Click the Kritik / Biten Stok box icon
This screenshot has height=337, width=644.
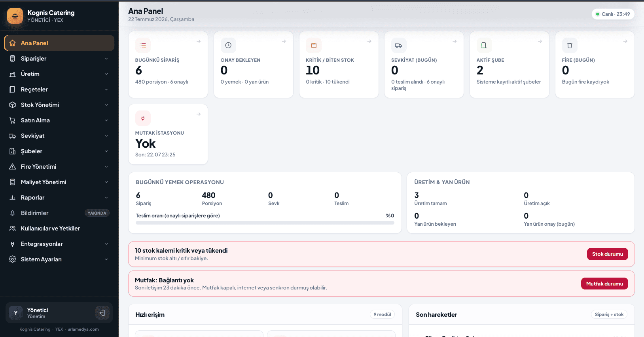tap(314, 46)
